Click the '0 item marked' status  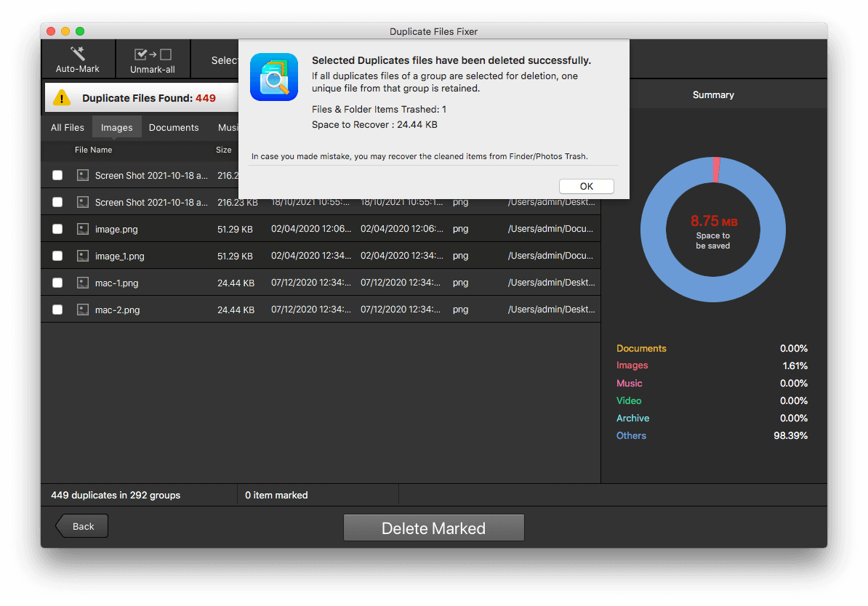(276, 496)
